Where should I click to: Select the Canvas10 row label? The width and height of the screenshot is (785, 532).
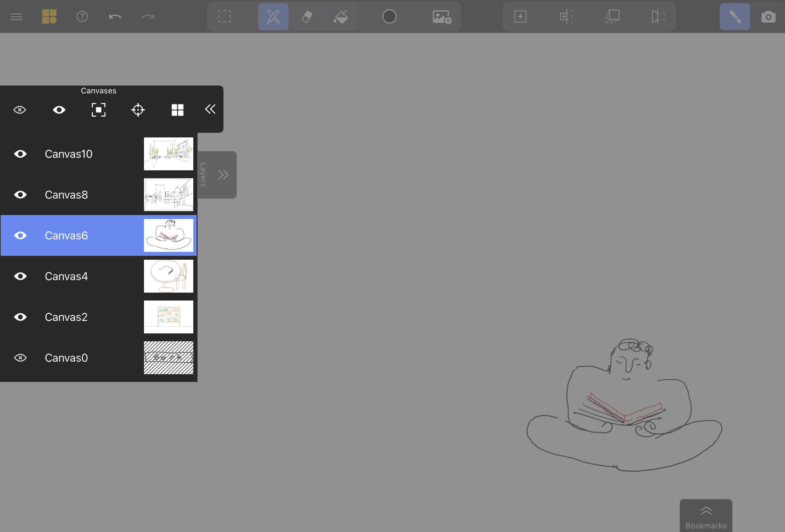point(69,154)
